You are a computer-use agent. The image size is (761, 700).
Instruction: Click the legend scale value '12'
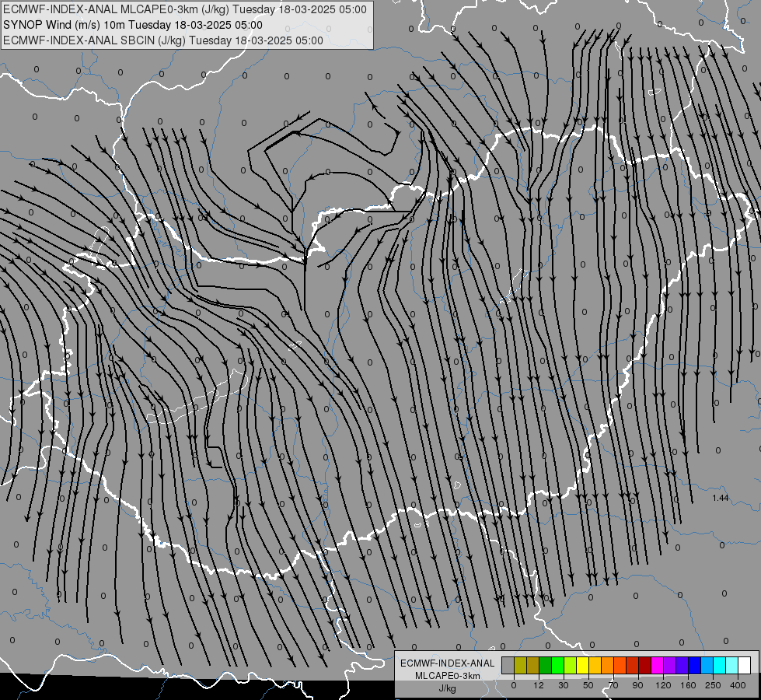(539, 685)
